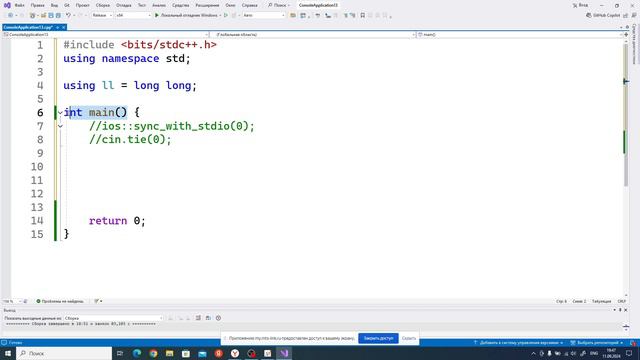Open GitHub Copilot button
640x360 pixels.
click(x=603, y=15)
